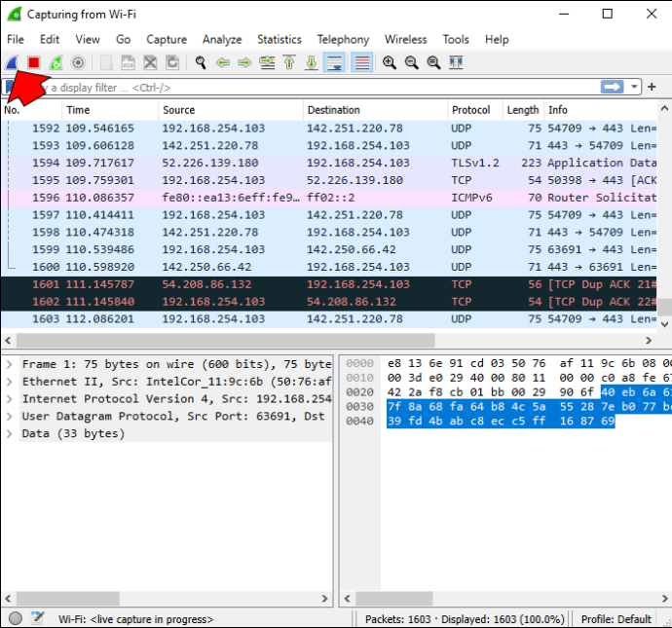
Task: Apply display filter arrow button
Action: [612, 87]
